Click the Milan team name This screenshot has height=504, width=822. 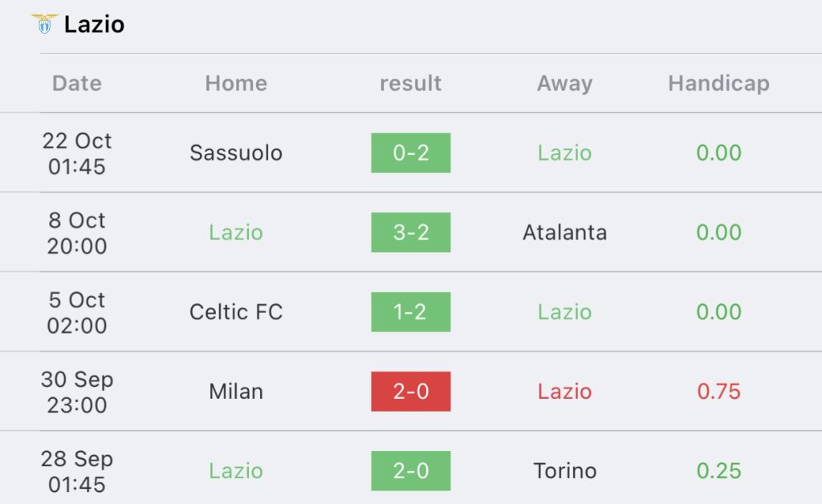tap(236, 392)
